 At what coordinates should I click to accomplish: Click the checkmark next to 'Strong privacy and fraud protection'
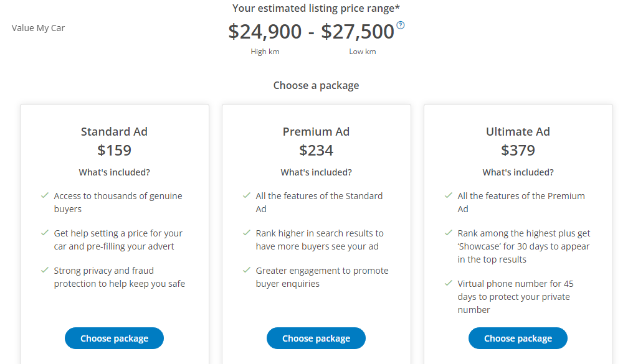point(44,270)
